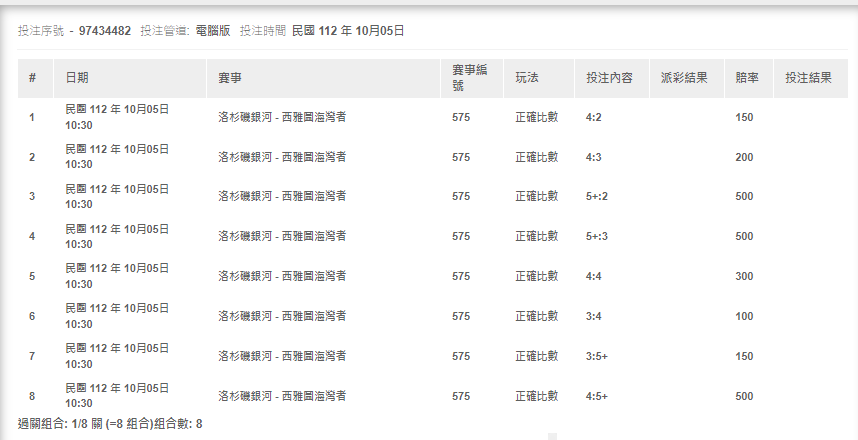Image resolution: width=858 pixels, height=440 pixels.
Task: Click 正確比數 play type in row 7
Action: coord(536,356)
